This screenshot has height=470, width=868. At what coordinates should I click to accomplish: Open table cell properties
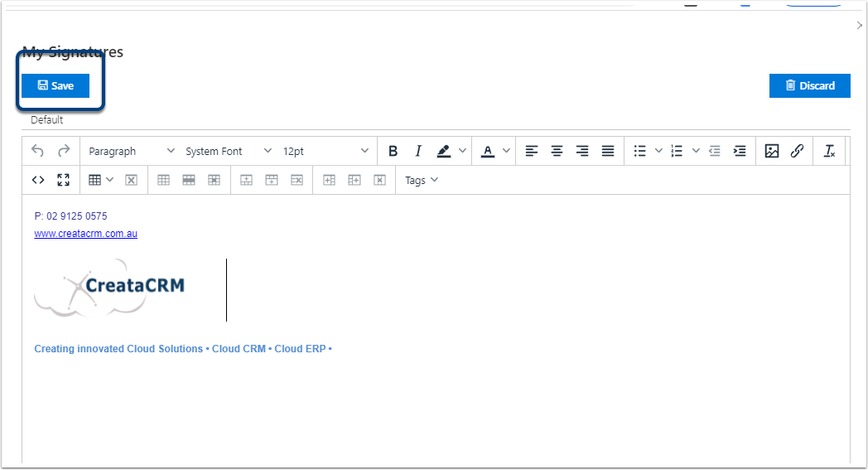(214, 180)
